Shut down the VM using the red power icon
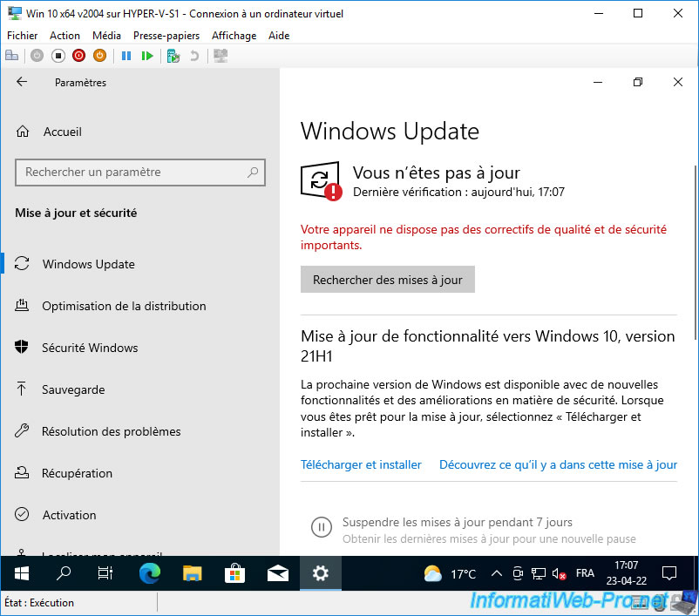 tap(79, 56)
